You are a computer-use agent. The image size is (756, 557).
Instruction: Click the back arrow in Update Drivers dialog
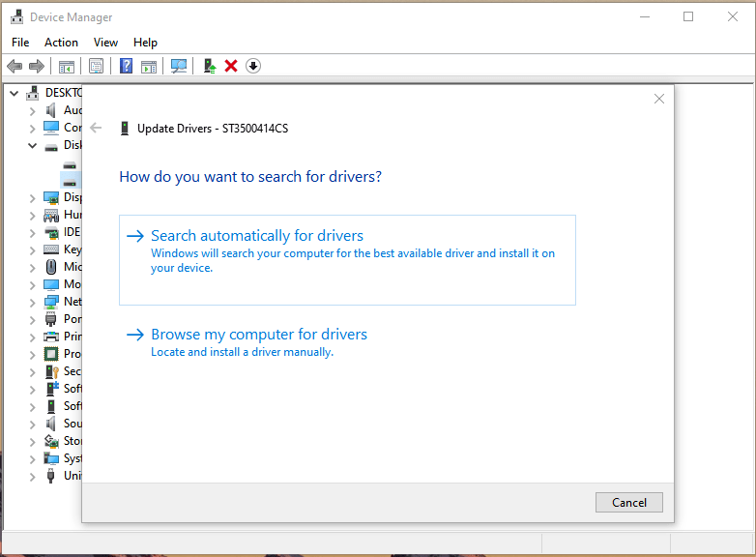[96, 128]
